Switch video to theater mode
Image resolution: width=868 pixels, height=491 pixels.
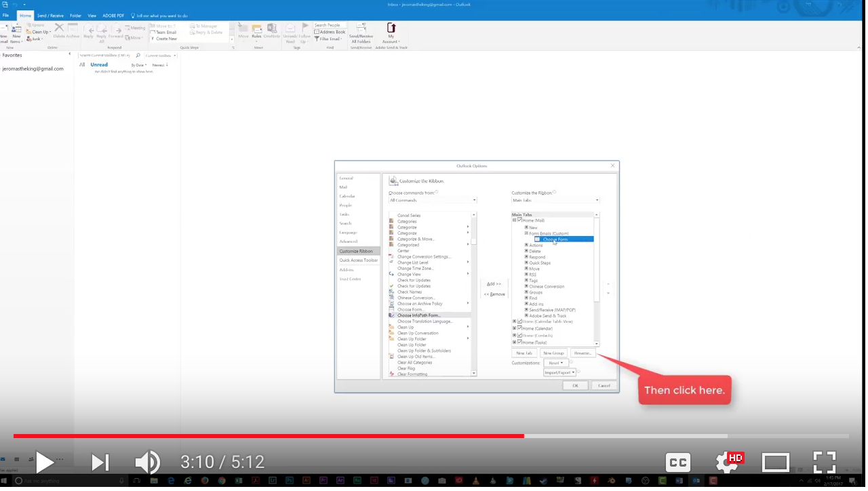coord(776,463)
